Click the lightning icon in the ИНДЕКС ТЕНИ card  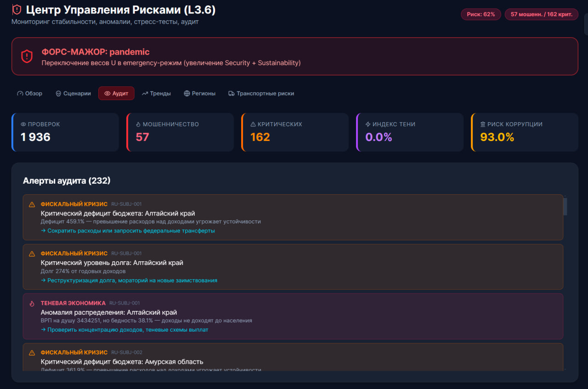(368, 124)
